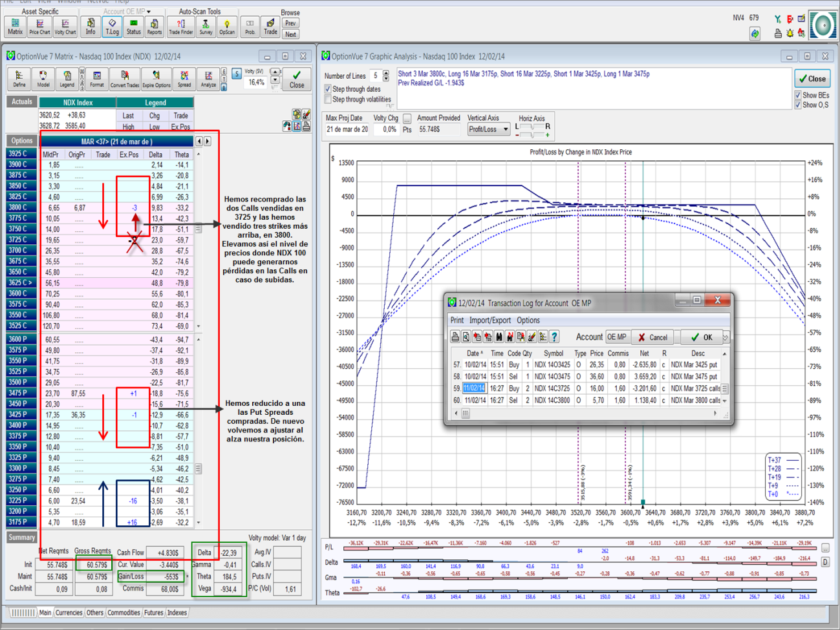Uncheck the Show BEs option
The height and width of the screenshot is (630, 840).
[798, 96]
